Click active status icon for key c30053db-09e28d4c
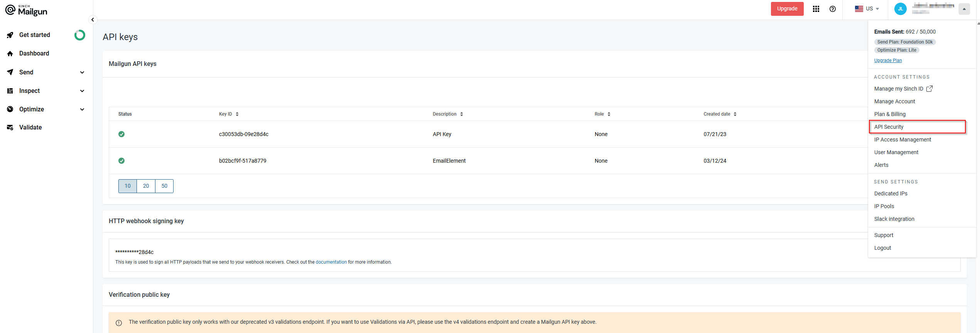The image size is (980, 333). 121,134
